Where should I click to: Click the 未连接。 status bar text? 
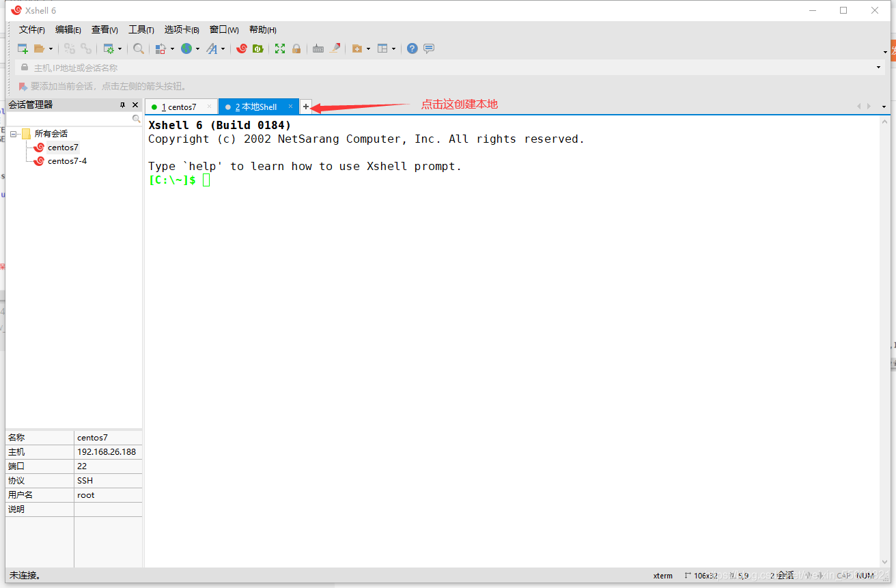[x=25, y=576]
